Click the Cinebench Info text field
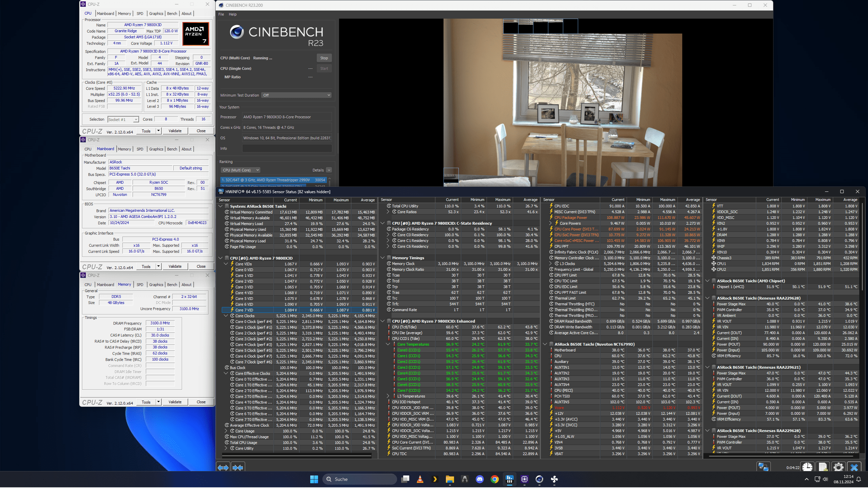Viewport: 868px width, 488px height. click(x=287, y=148)
